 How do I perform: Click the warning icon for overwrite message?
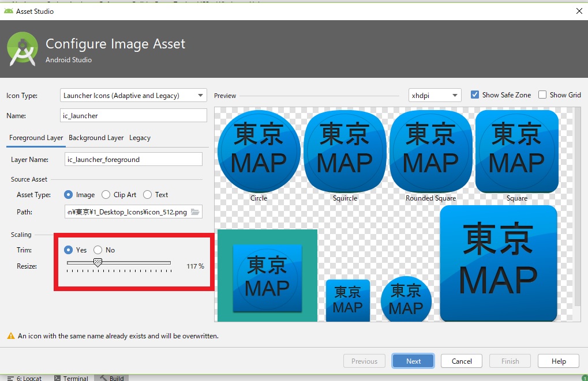pos(10,336)
